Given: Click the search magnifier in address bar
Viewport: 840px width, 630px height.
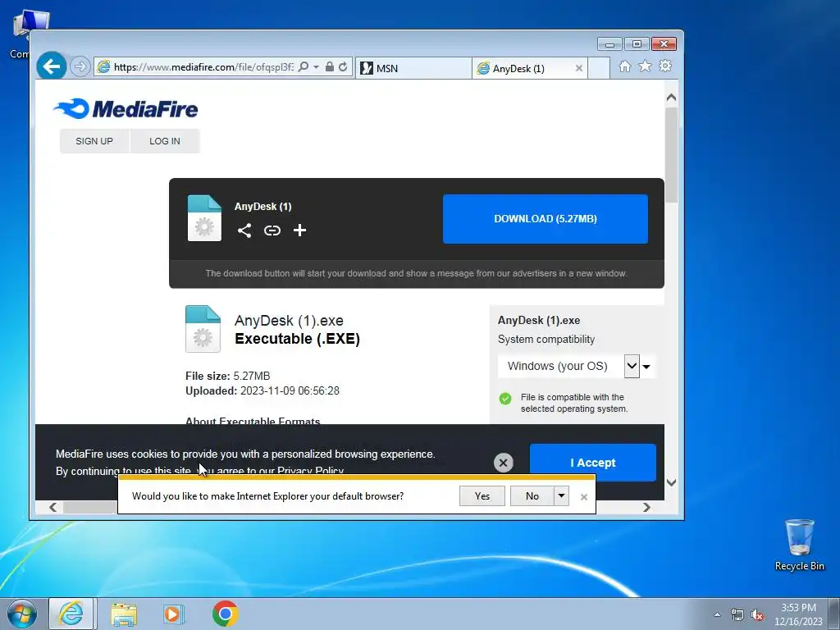Looking at the screenshot, I should (304, 67).
